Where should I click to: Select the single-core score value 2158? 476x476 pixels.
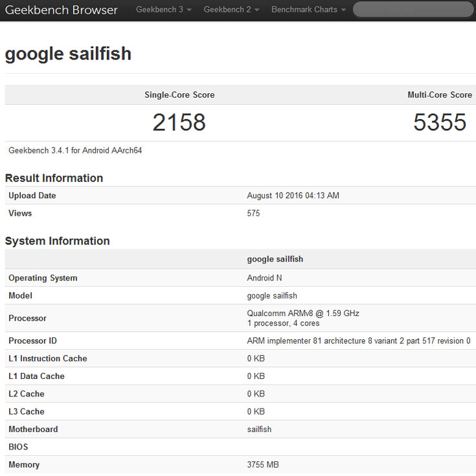[179, 122]
